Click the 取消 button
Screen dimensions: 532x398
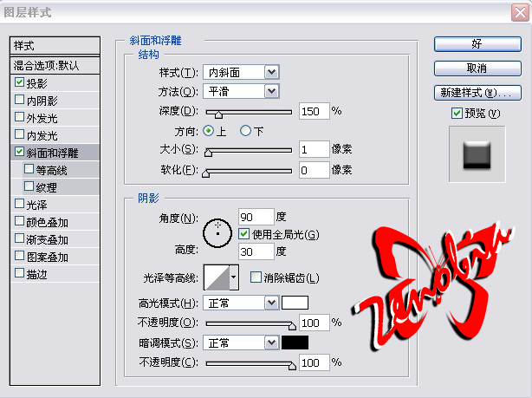click(x=477, y=69)
